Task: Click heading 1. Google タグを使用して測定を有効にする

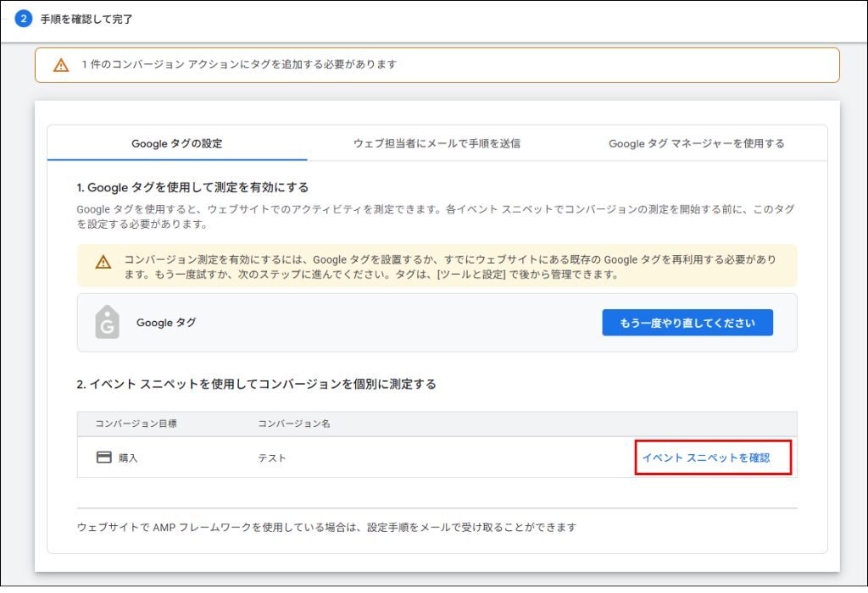Action: click(x=192, y=187)
